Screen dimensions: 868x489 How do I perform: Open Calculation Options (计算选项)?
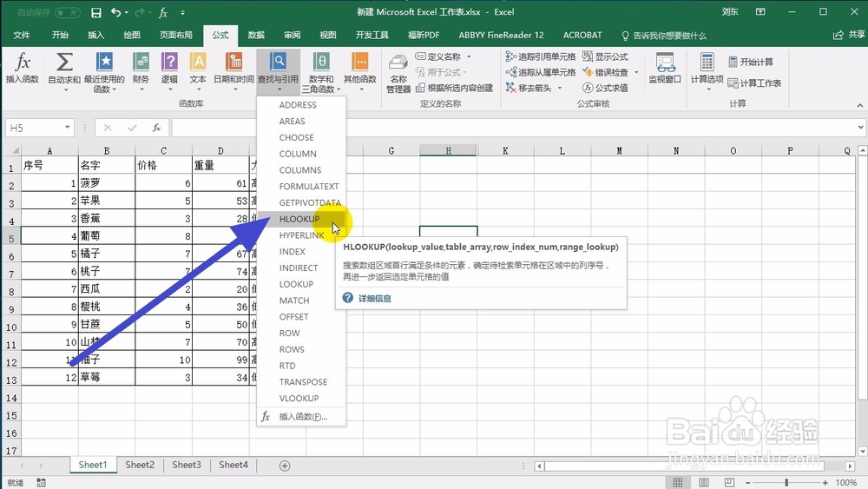click(707, 72)
